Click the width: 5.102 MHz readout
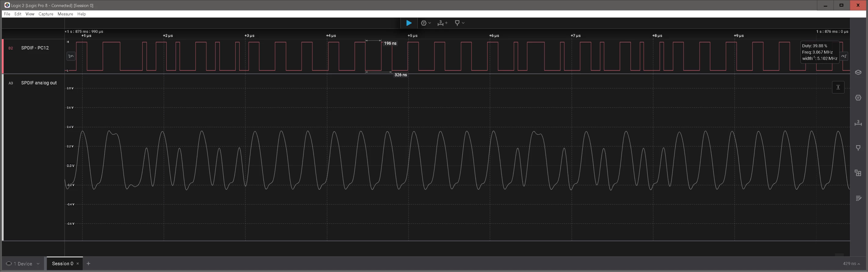The image size is (868, 272). [x=819, y=58]
